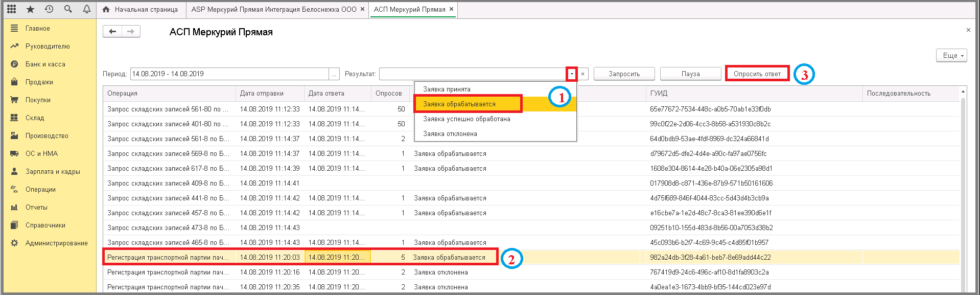Select row sent at 14.08.2019 11:20:03
Image resolution: width=980 pixels, height=295 pixels.
(x=531, y=257)
